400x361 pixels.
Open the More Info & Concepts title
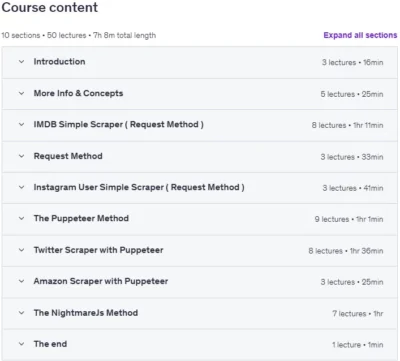pos(78,93)
